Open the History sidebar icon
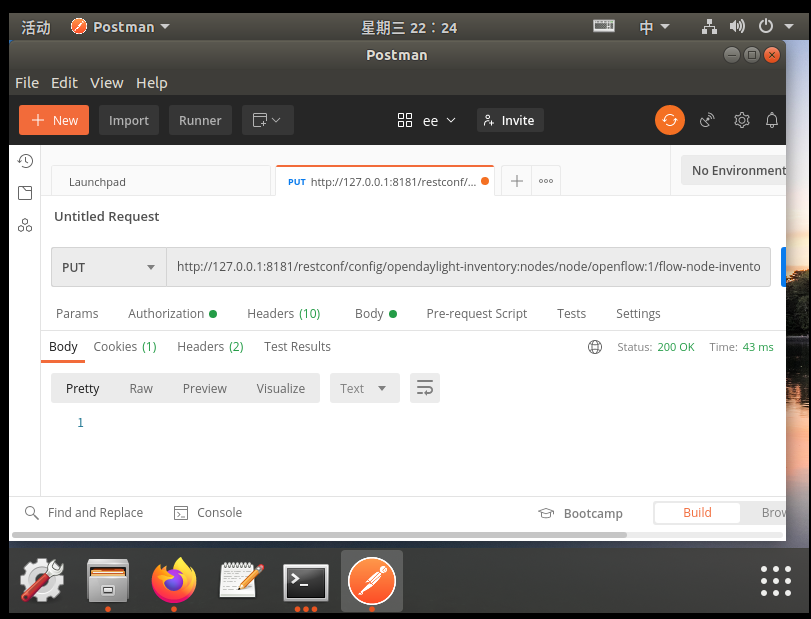The width and height of the screenshot is (811, 619). click(25, 161)
